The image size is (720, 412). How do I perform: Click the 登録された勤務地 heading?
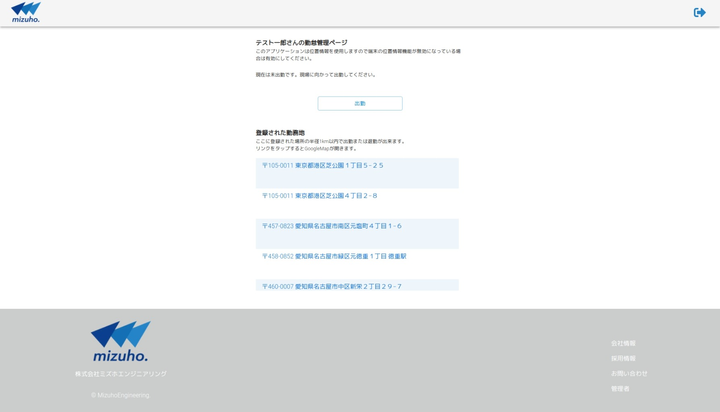280,133
